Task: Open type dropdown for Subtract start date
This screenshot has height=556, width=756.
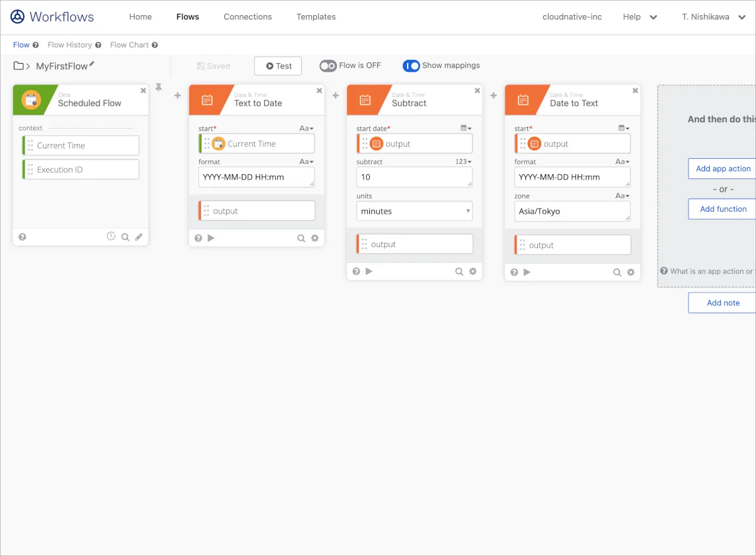Action: [x=466, y=129]
